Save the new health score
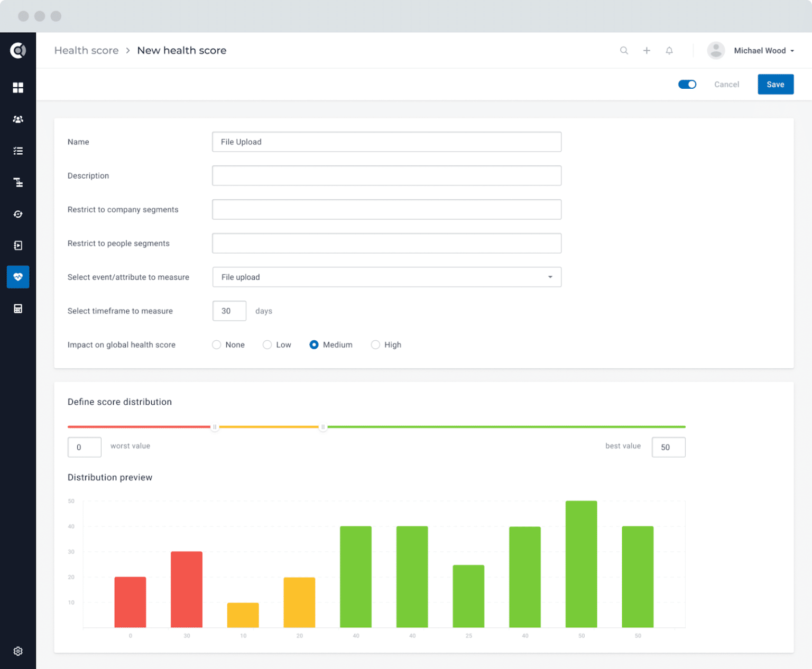The height and width of the screenshot is (669, 812). pos(776,84)
